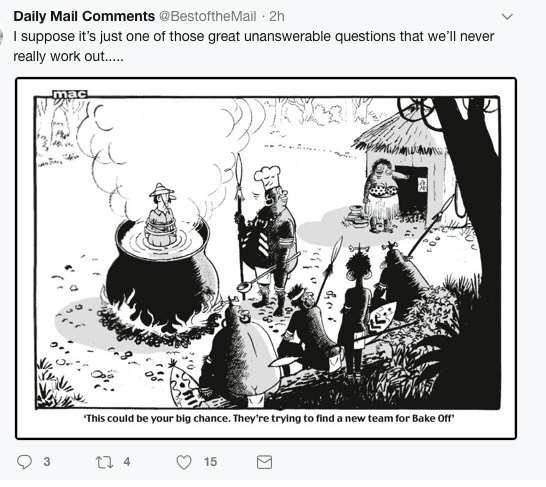
Task: Click the mac signature on the cartoon
Action: [70, 94]
